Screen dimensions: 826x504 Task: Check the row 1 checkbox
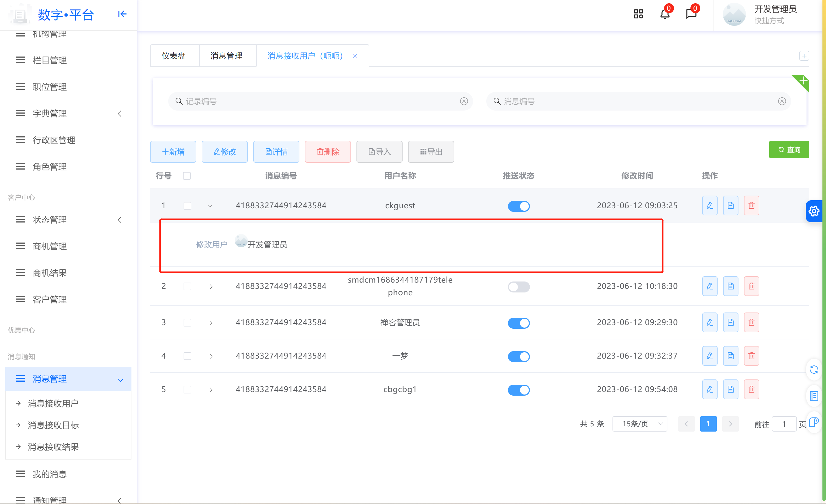(187, 206)
